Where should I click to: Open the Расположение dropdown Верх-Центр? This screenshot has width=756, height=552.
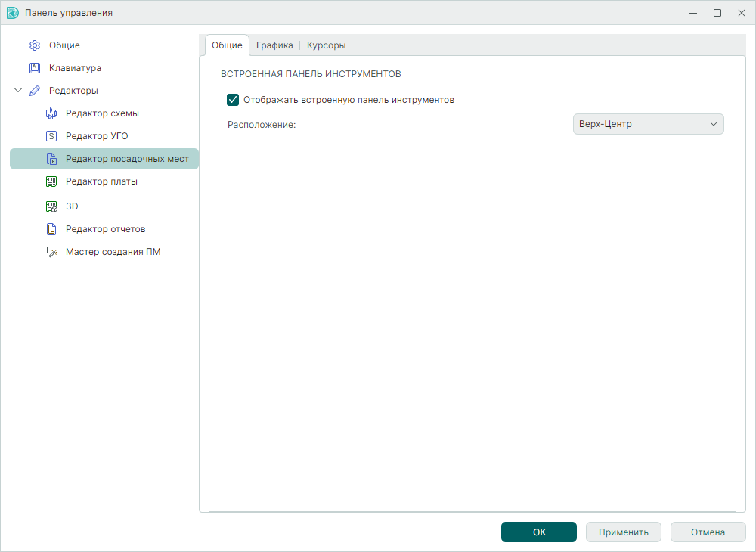tap(648, 124)
